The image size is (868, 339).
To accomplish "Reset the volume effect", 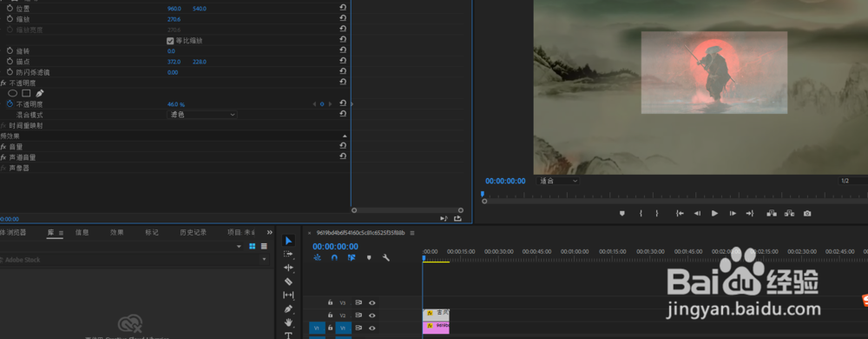I will click(343, 146).
